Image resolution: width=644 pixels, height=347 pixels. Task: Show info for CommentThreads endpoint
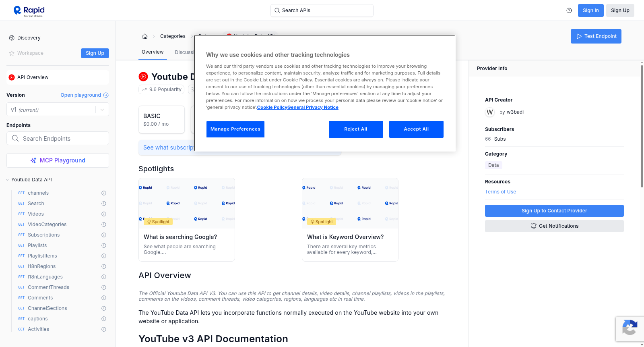tap(104, 287)
